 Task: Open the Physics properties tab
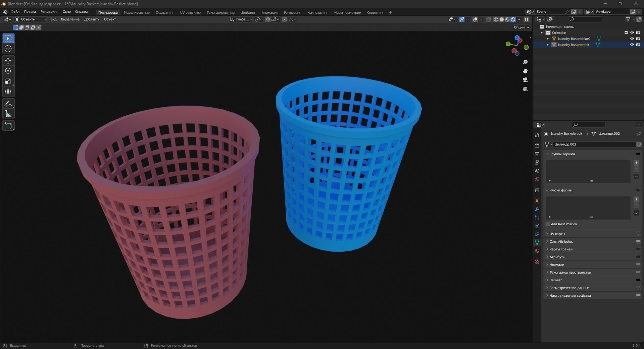537,226
